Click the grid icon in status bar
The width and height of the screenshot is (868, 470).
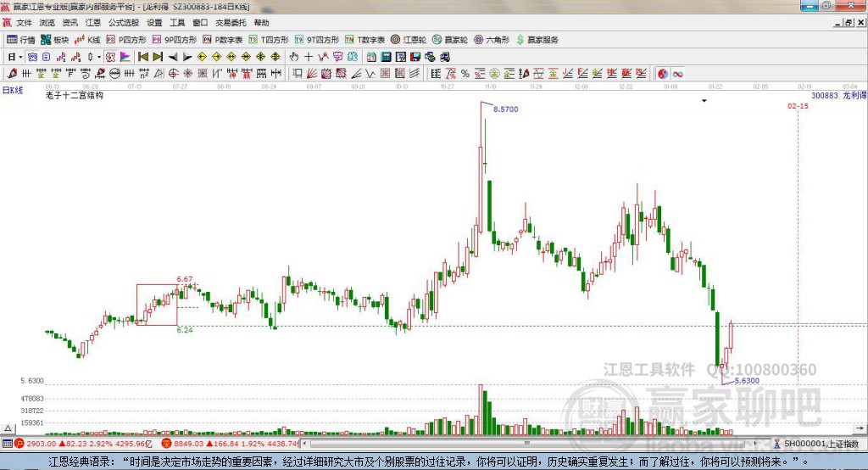(x=7, y=444)
